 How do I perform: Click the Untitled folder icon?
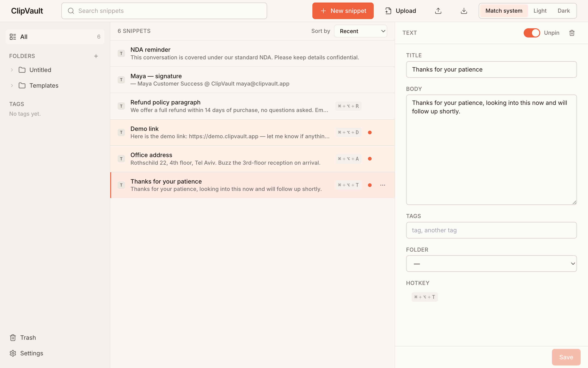[x=22, y=70]
